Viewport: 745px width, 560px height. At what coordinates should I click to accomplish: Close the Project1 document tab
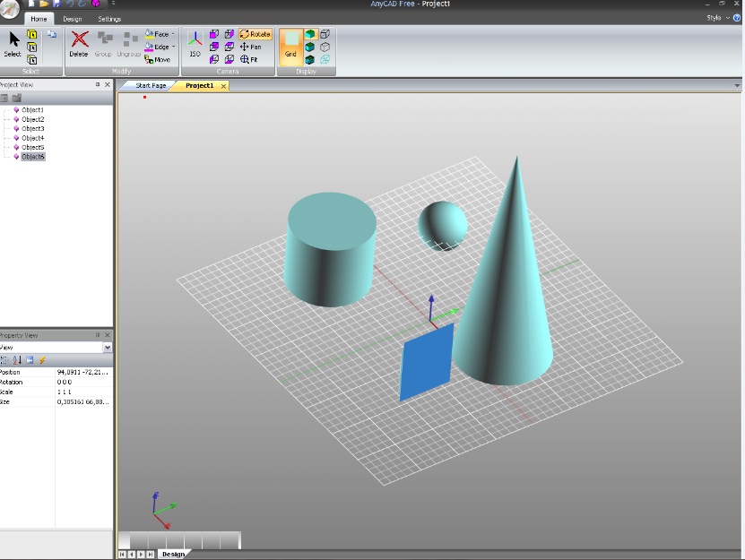(223, 86)
